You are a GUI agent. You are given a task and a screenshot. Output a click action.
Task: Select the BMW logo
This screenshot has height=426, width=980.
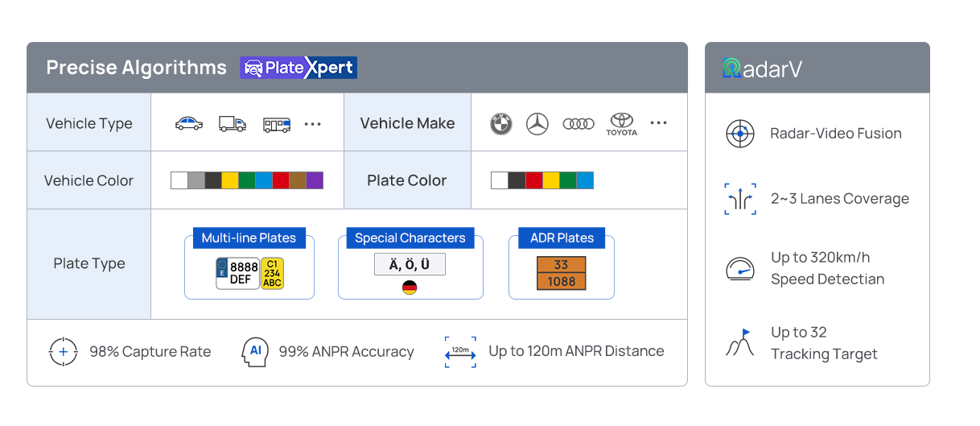point(501,124)
